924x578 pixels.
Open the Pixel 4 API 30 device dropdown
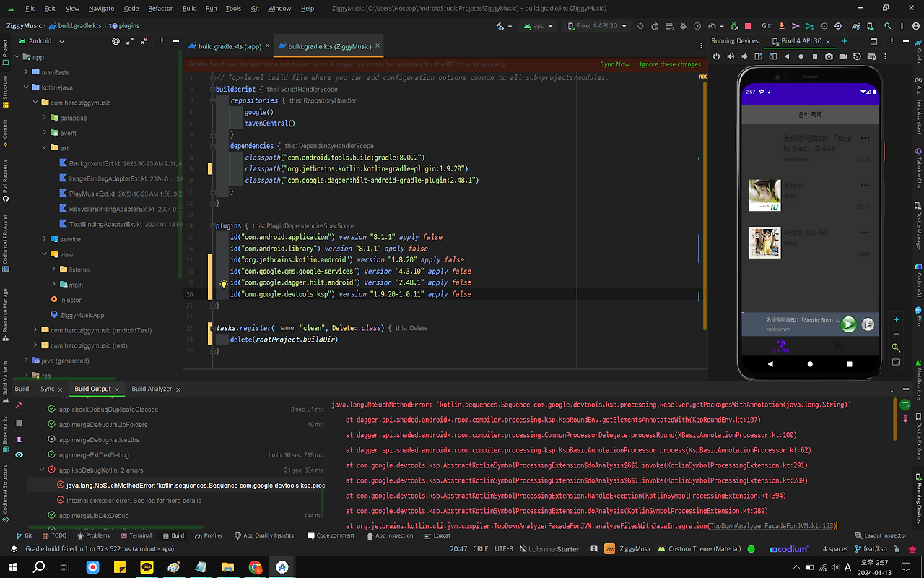pyautogui.click(x=596, y=26)
